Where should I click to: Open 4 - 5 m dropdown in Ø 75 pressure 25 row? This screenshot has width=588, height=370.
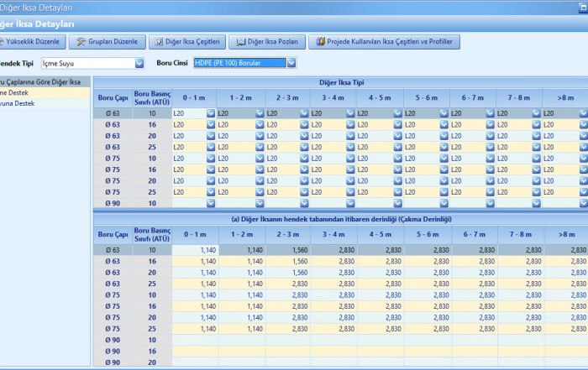point(397,191)
